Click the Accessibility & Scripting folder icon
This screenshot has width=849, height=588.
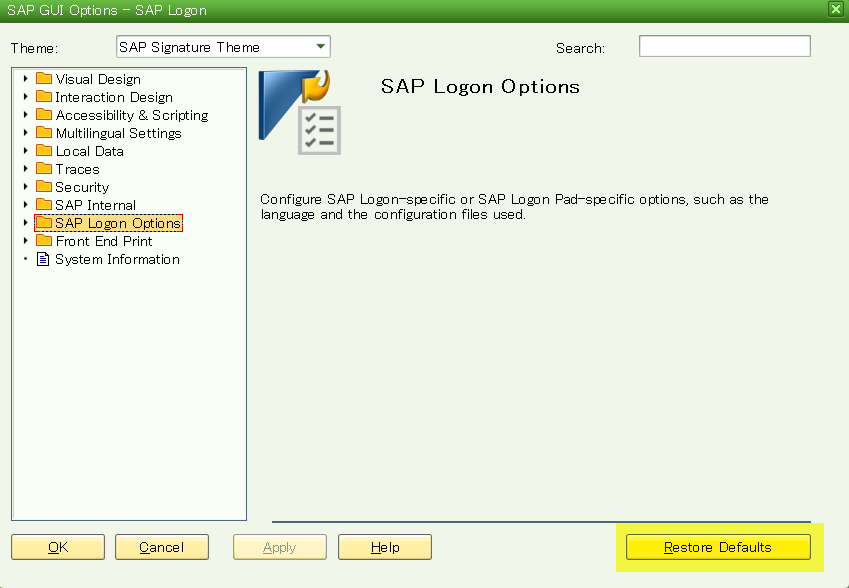coord(44,115)
